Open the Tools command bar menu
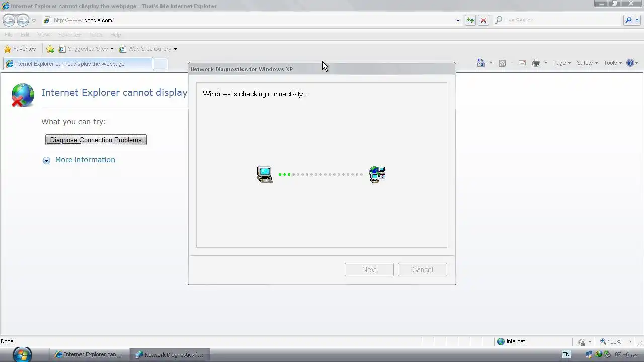Image resolution: width=644 pixels, height=362 pixels. pos(613,63)
